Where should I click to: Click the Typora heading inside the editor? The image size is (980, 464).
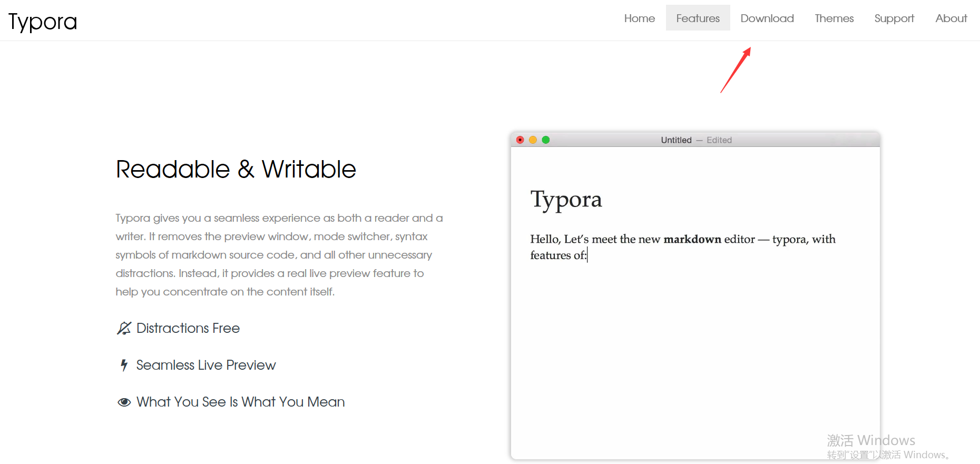tap(566, 200)
